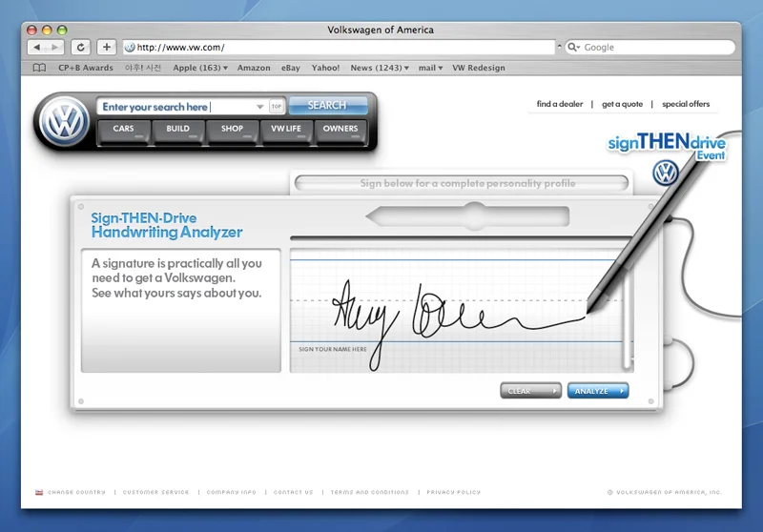
Task: Follow the get a quote link
Action: (623, 104)
